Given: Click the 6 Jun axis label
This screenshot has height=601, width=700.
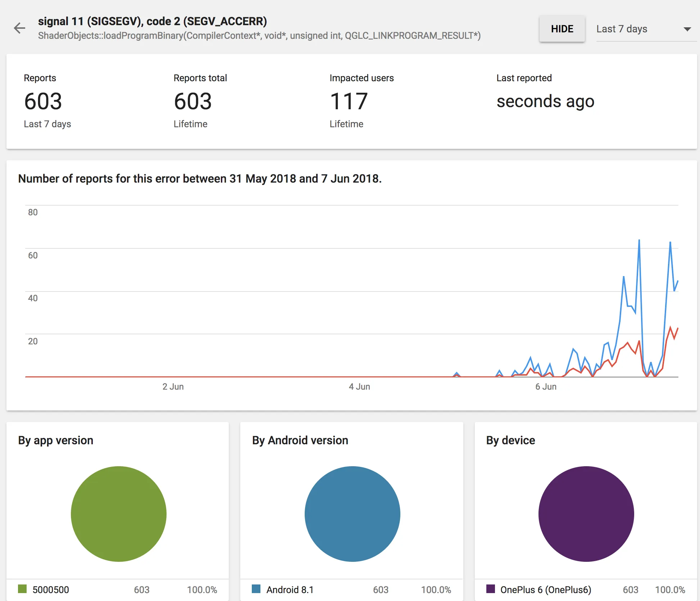Looking at the screenshot, I should pos(546,387).
